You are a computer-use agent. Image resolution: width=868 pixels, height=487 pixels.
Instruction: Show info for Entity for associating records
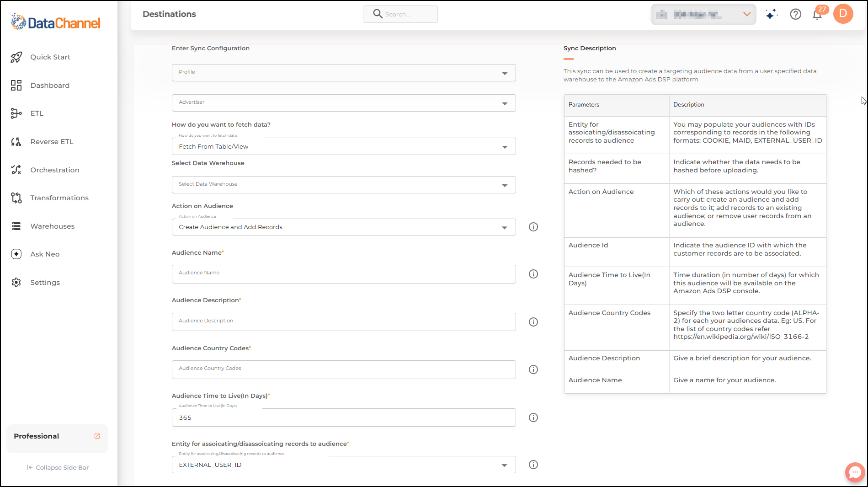click(533, 465)
